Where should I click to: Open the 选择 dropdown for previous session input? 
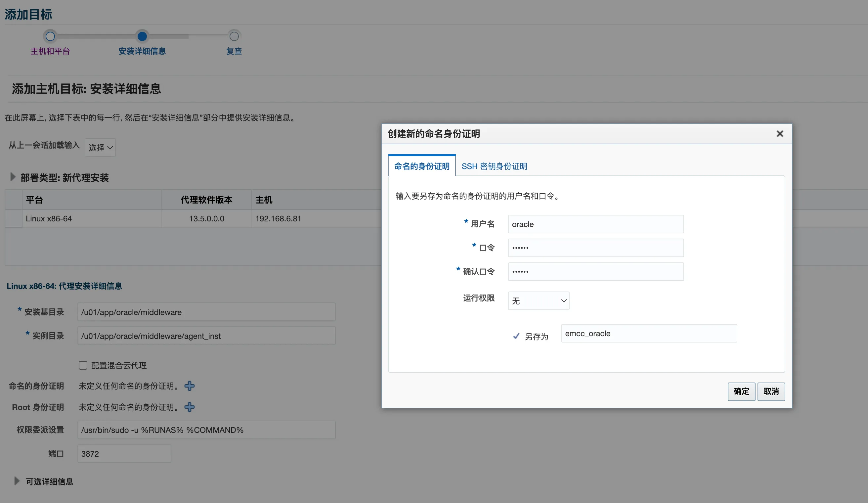[x=100, y=148]
